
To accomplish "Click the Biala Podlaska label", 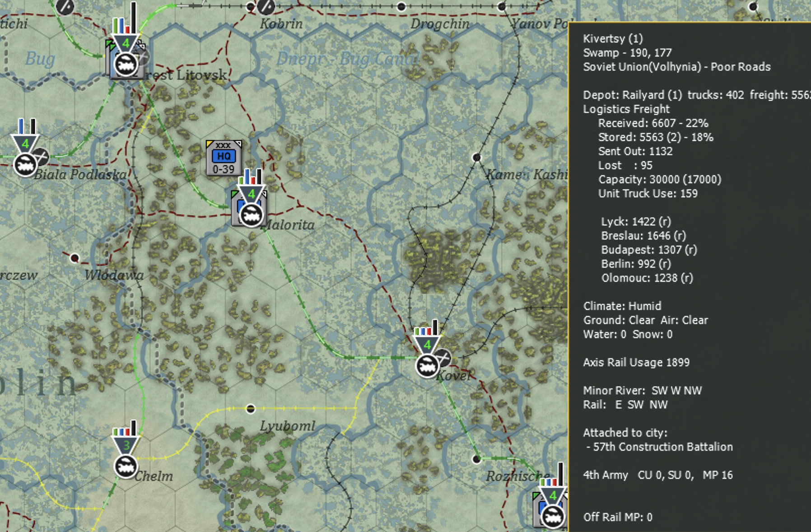I will pos(80,174).
